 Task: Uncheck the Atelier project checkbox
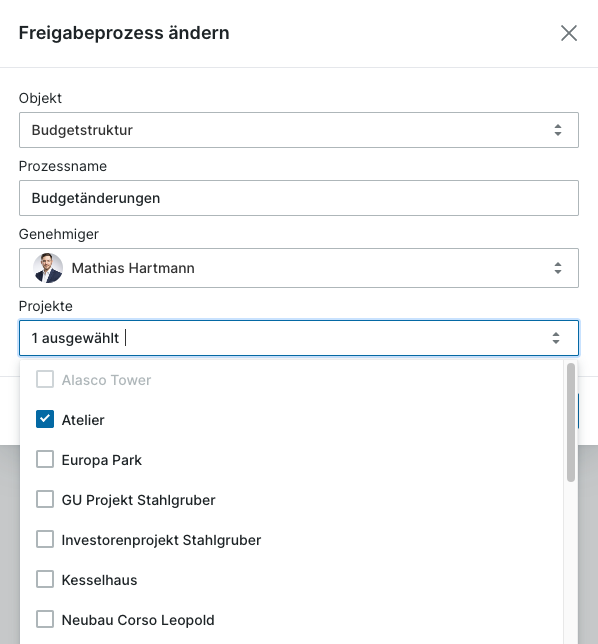click(45, 419)
